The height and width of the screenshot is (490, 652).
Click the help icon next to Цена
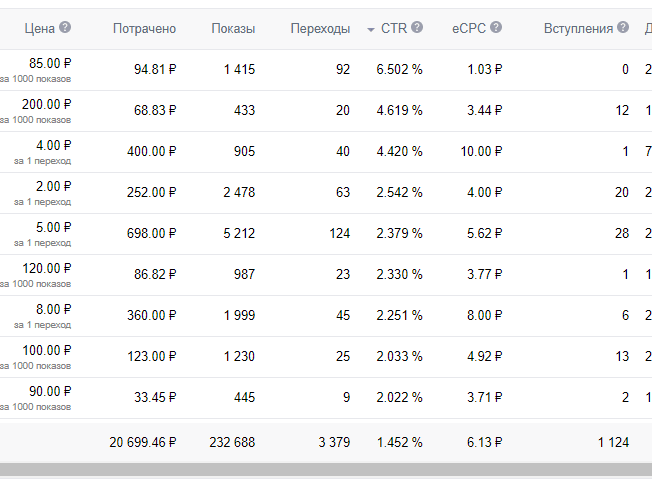65,28
